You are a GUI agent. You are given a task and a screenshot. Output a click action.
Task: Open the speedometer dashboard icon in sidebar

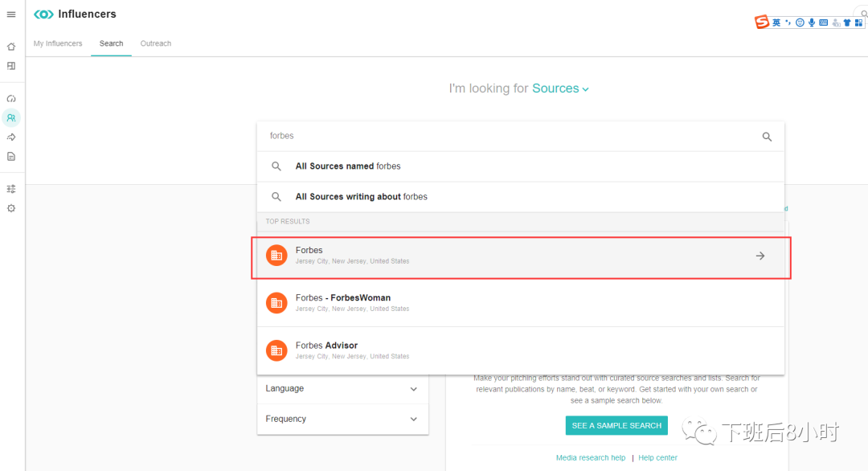[x=11, y=99]
